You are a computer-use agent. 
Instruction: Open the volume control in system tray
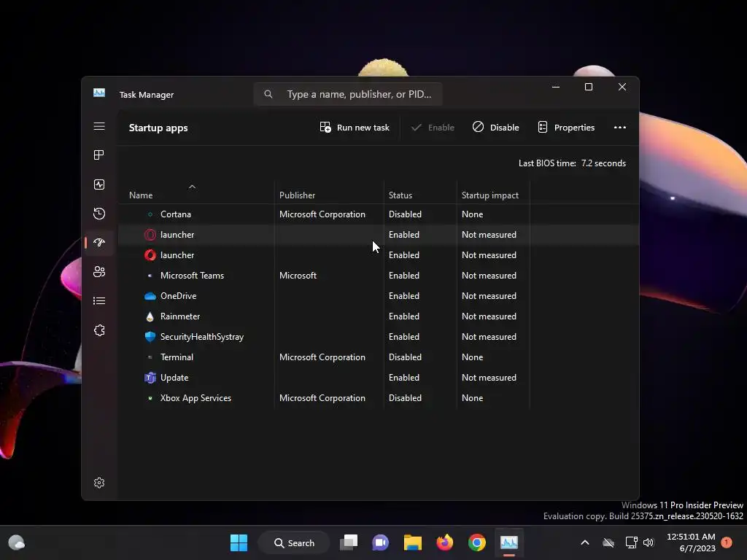[x=649, y=542]
